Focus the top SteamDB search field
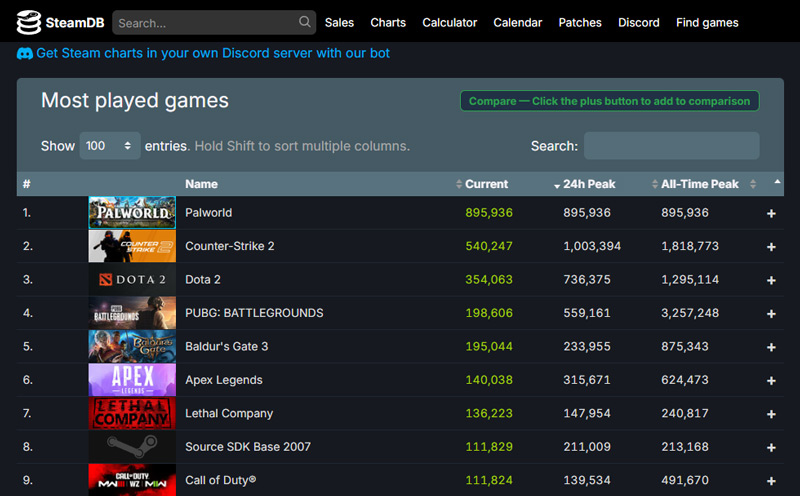This screenshot has width=800, height=496. click(214, 22)
